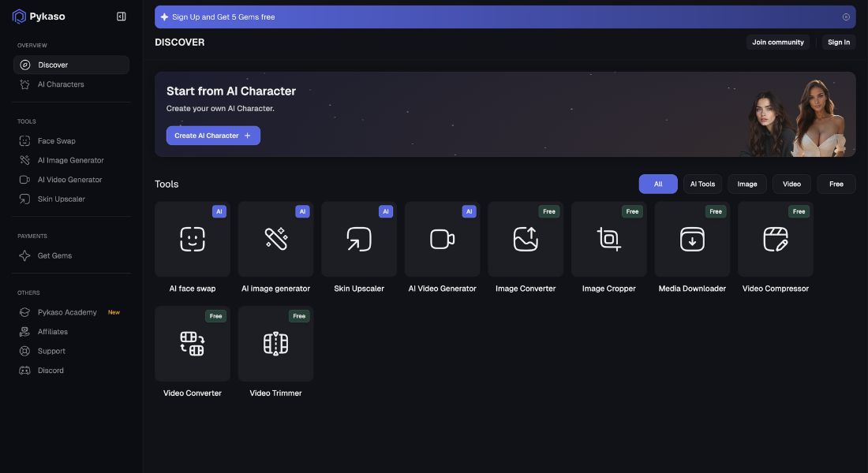Open the AI face swap tool card
The height and width of the screenshot is (473, 868).
(x=193, y=239)
